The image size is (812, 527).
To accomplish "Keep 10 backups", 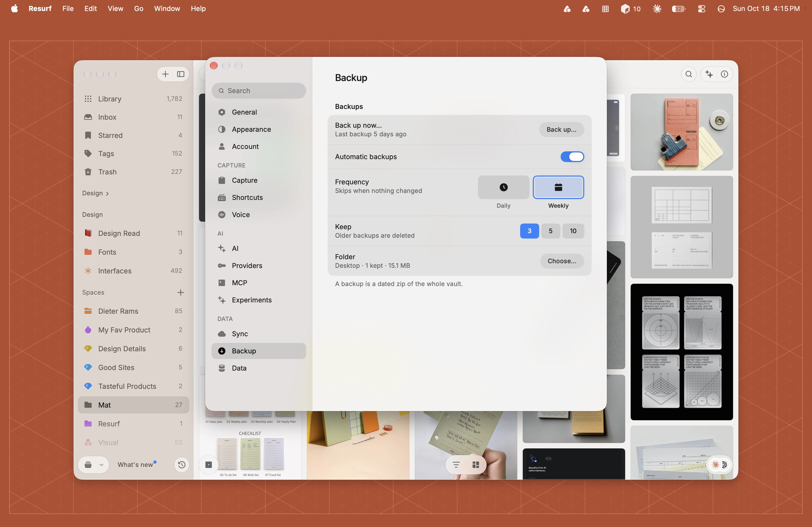I will 573,231.
